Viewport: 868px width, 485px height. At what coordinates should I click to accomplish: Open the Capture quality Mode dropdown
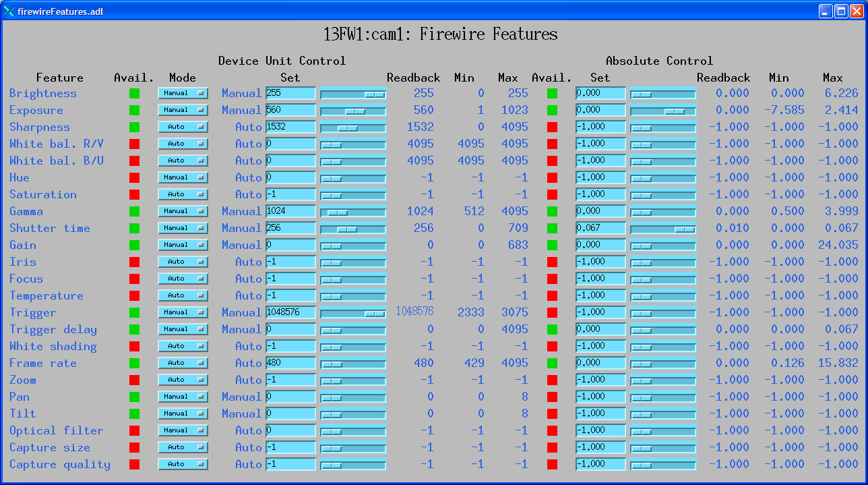[x=182, y=464]
